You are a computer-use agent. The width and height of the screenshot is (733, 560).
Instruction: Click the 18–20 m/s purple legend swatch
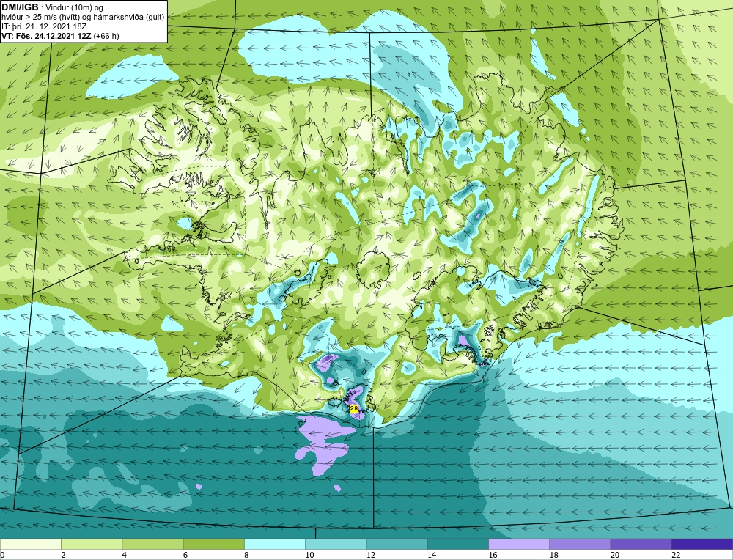click(x=580, y=545)
